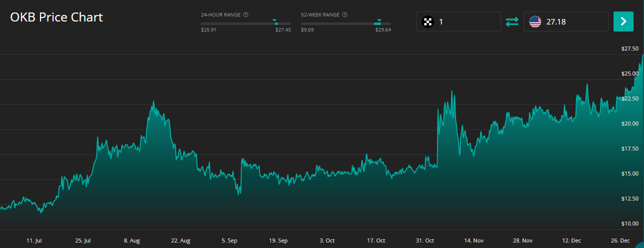Click the OKB coin logo icon
Viewport: 644px width, 248px height.
click(427, 21)
